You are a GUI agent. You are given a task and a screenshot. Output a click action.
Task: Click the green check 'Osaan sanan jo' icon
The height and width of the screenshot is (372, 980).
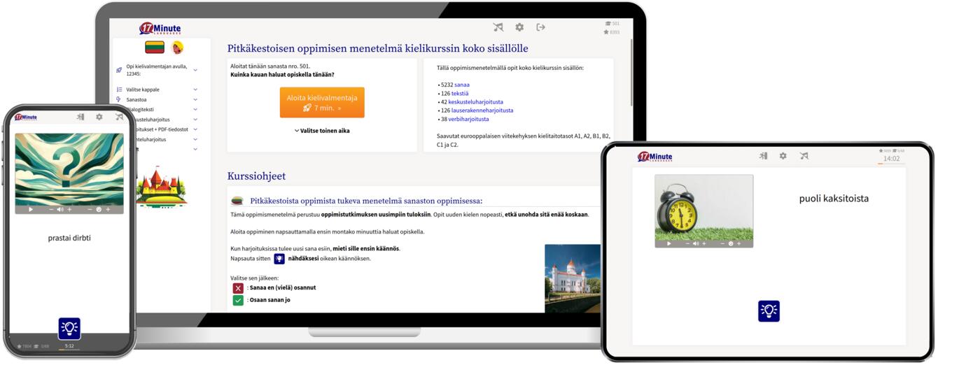tap(238, 300)
